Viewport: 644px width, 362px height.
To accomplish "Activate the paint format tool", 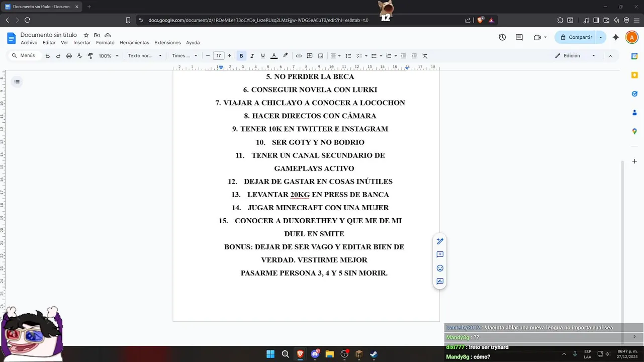I will pos(90,56).
